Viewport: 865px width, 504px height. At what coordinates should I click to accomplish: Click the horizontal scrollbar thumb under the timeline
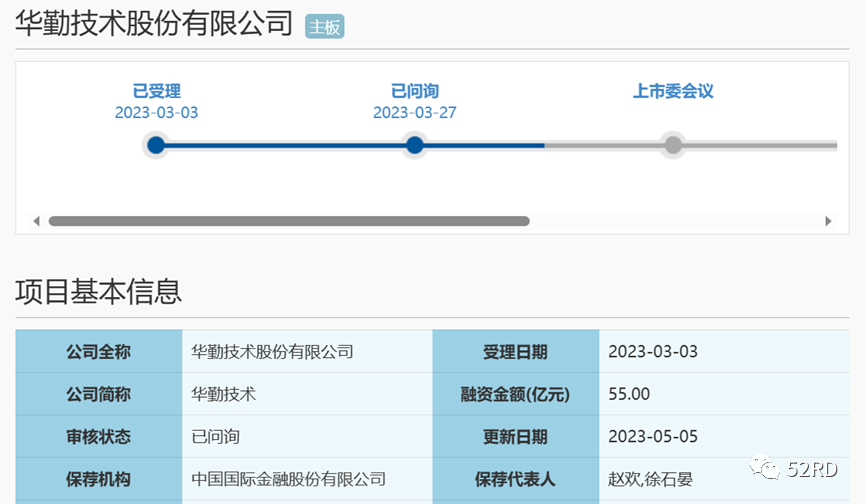289,221
